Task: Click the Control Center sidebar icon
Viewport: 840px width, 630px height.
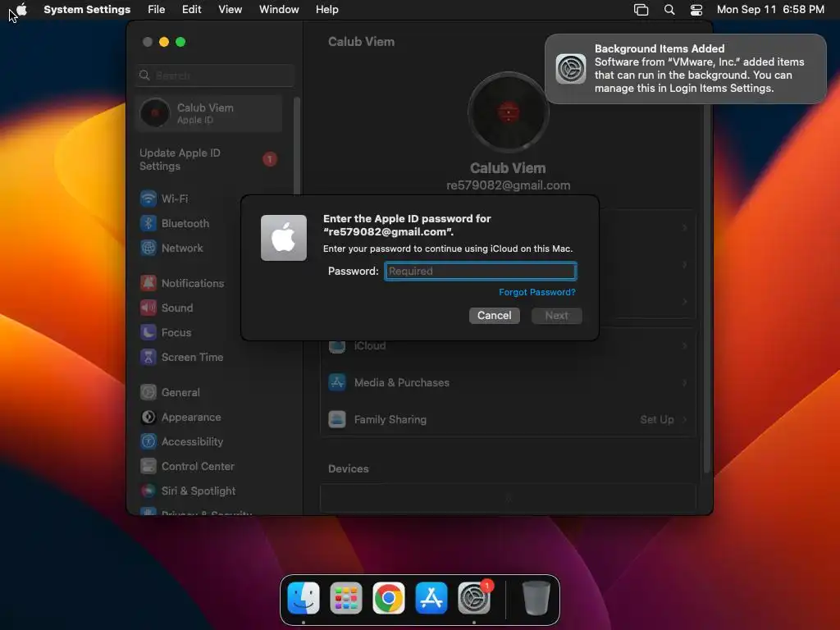Action: [x=148, y=466]
